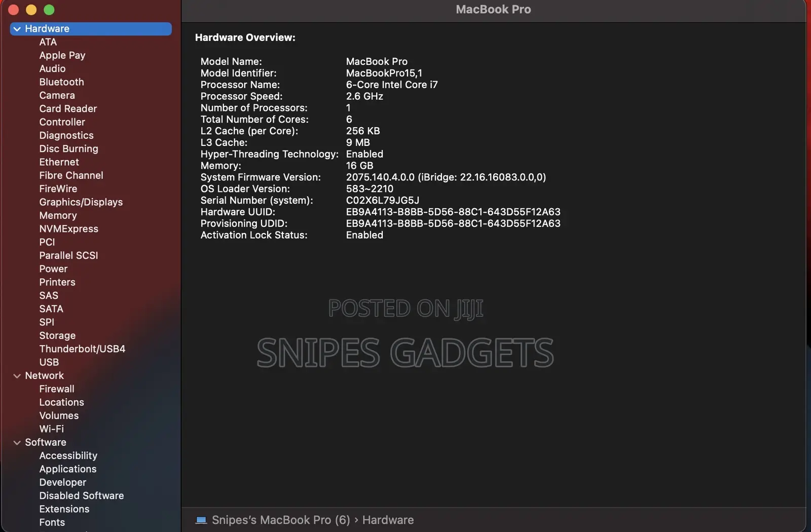The image size is (811, 532).
Task: Select Developer under Software
Action: (x=63, y=482)
